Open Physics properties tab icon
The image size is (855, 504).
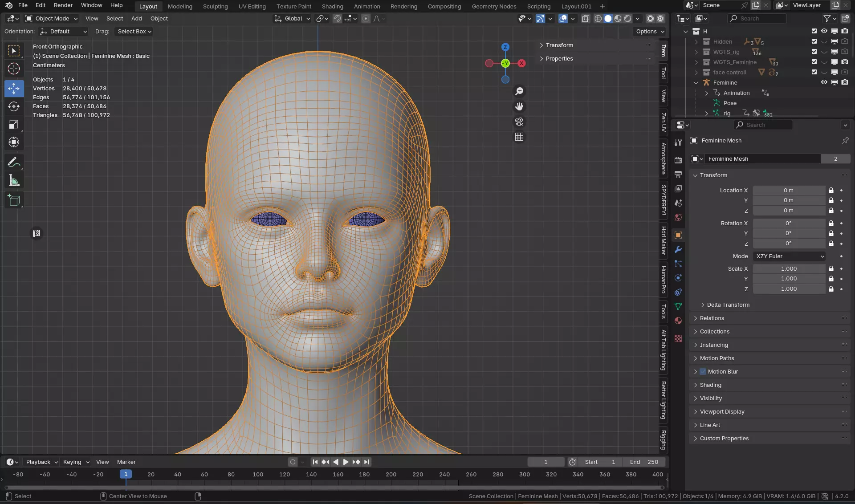pos(678,278)
